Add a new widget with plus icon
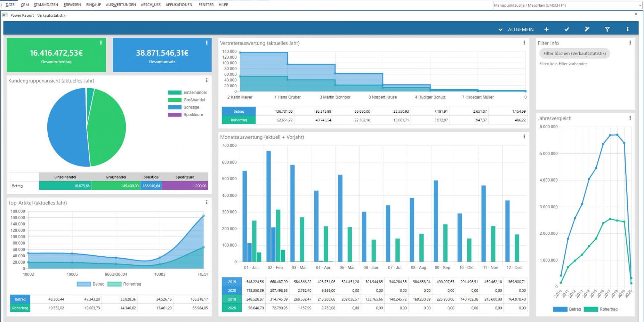The image size is (644, 322). point(546,29)
